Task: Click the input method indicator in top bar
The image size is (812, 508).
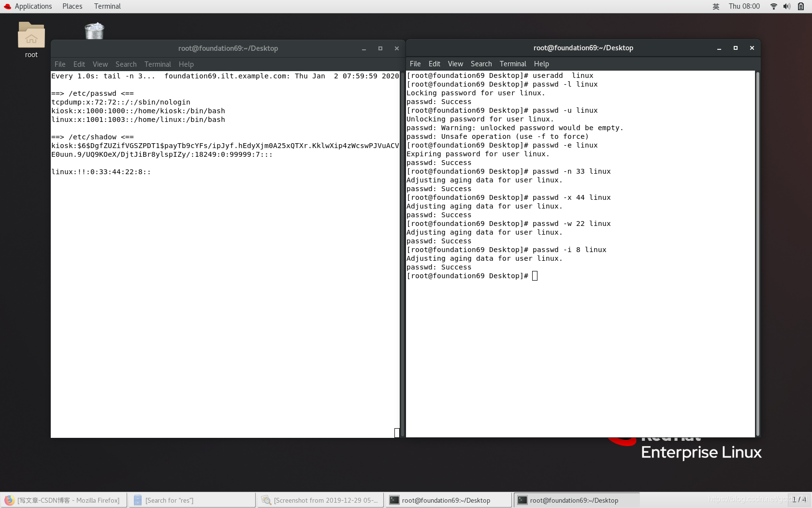Action: coord(716,6)
